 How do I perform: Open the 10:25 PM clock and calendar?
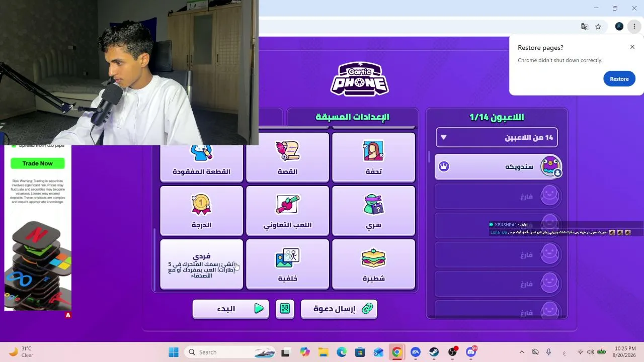coord(625,352)
